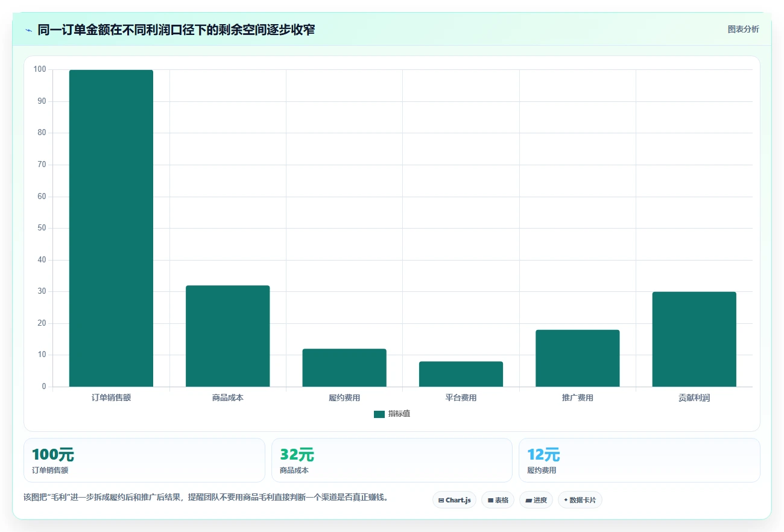Click the Chart.js tag
Viewport: 784px width, 532px height.
coord(454,500)
